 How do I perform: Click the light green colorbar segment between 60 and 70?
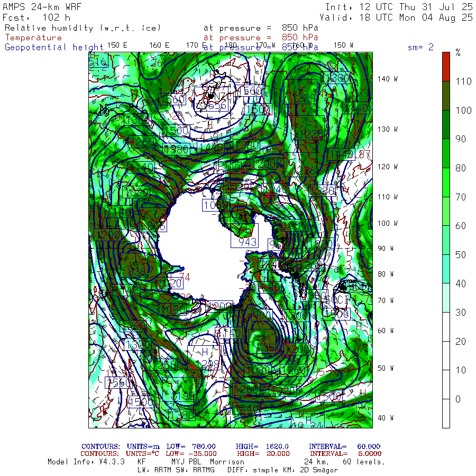tap(446, 211)
